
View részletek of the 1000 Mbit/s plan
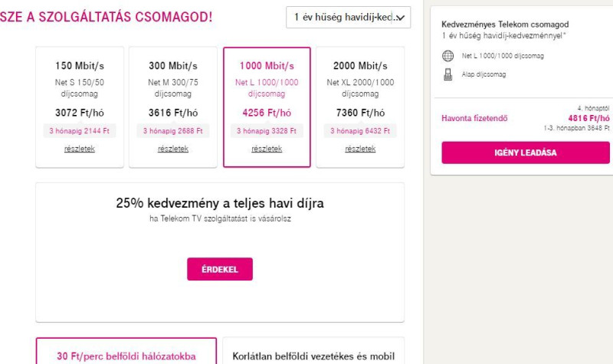point(267,149)
